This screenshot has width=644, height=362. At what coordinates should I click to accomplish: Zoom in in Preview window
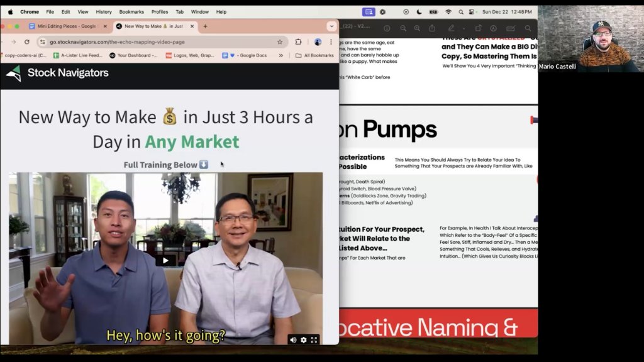click(x=418, y=28)
